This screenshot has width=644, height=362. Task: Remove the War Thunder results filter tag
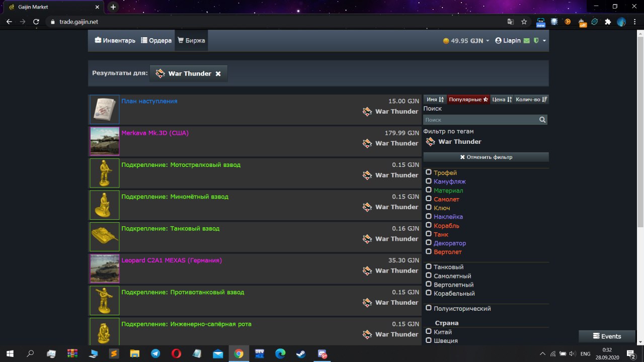tap(218, 73)
